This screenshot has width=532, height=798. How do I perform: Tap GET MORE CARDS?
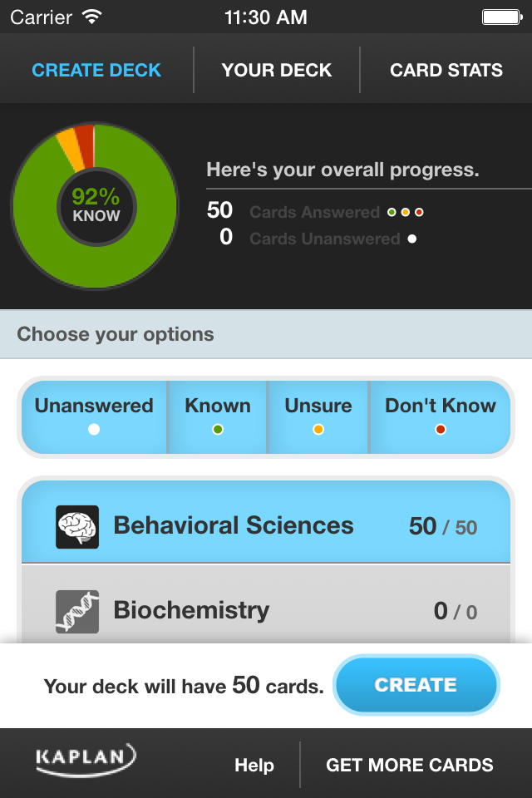410,765
